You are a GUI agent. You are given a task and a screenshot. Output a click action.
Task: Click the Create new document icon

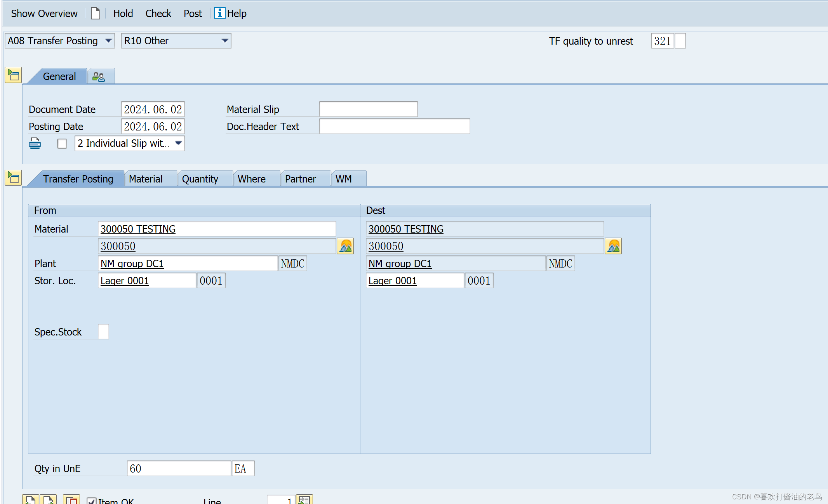point(95,13)
